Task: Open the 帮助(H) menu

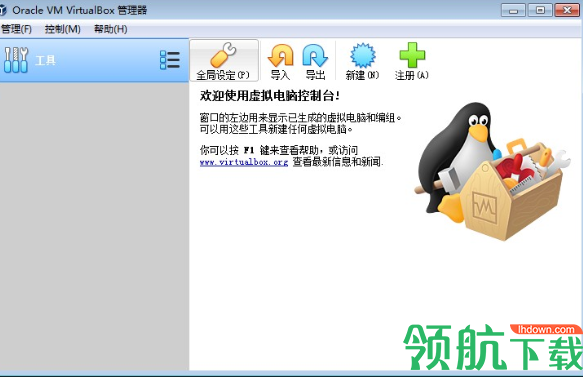Action: point(111,29)
